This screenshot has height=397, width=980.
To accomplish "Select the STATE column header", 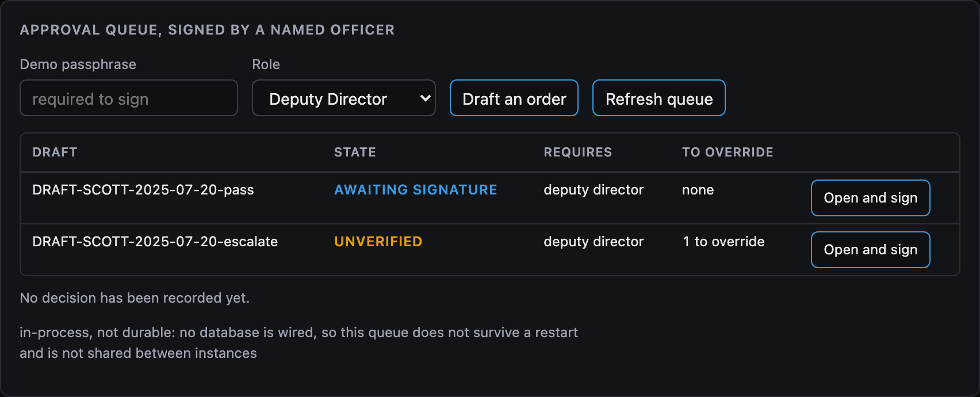I will [x=355, y=152].
